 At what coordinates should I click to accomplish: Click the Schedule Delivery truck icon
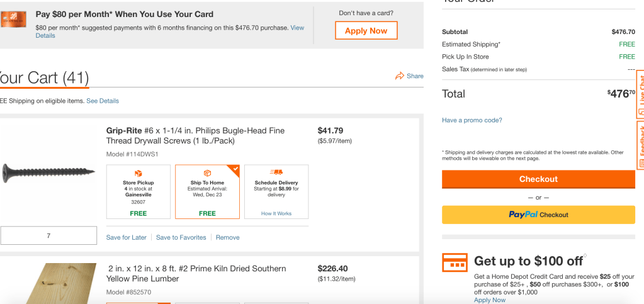pyautogui.click(x=276, y=172)
